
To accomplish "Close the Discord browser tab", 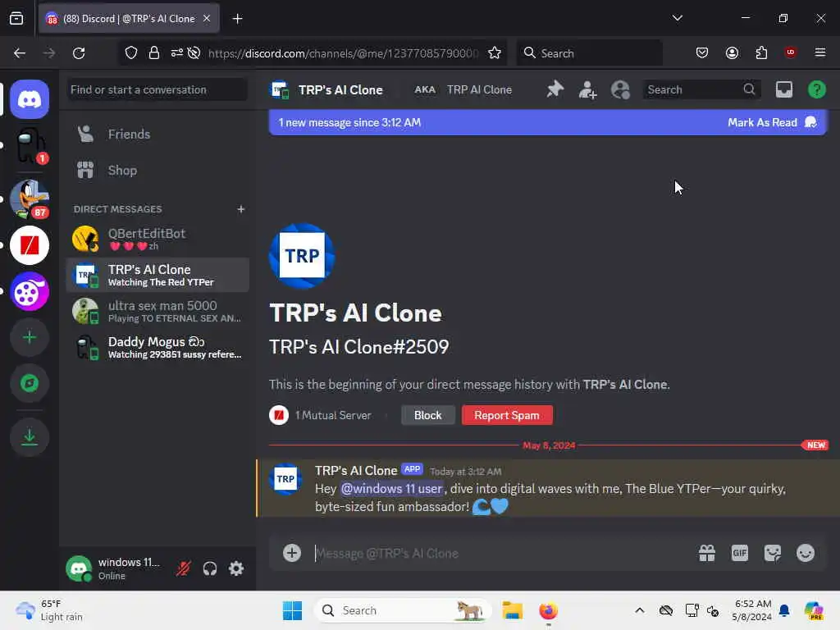I will (x=207, y=18).
